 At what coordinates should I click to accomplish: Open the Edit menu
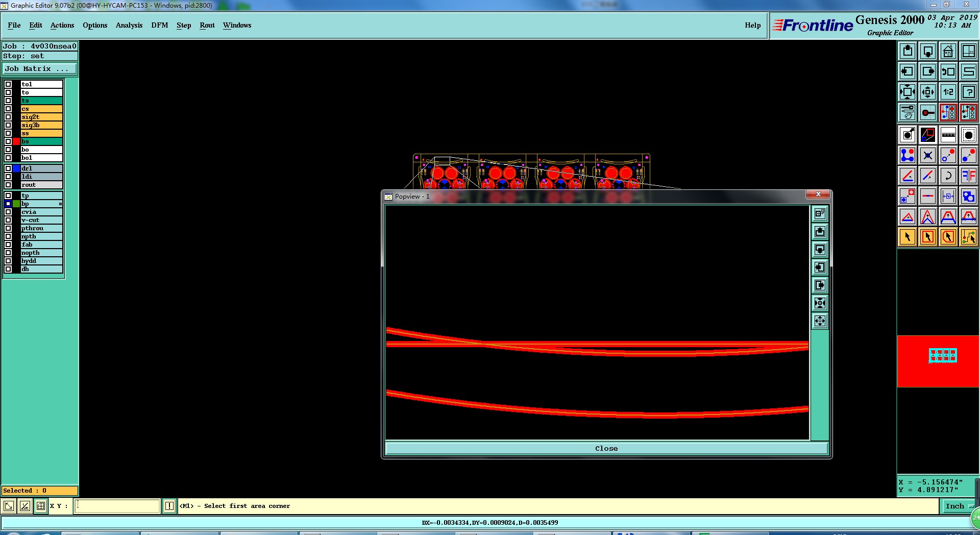pyautogui.click(x=36, y=25)
